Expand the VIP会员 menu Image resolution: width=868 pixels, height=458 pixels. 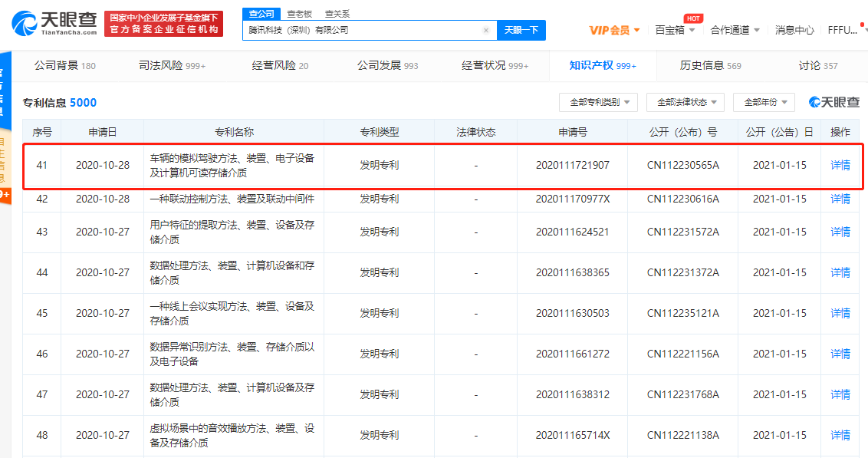pos(614,30)
